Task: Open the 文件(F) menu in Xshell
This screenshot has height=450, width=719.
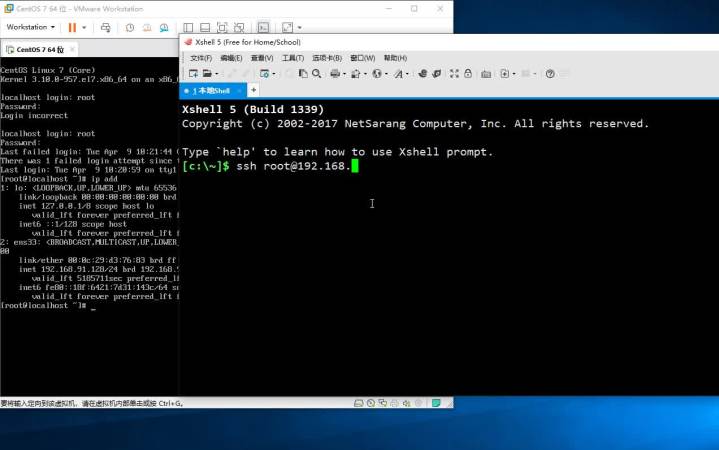Action: tap(201, 58)
